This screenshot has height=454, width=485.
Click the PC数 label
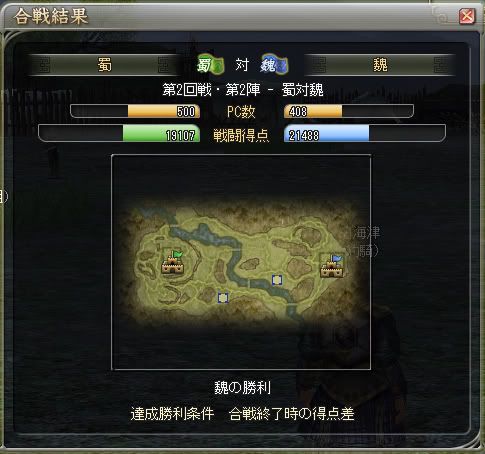(241, 112)
